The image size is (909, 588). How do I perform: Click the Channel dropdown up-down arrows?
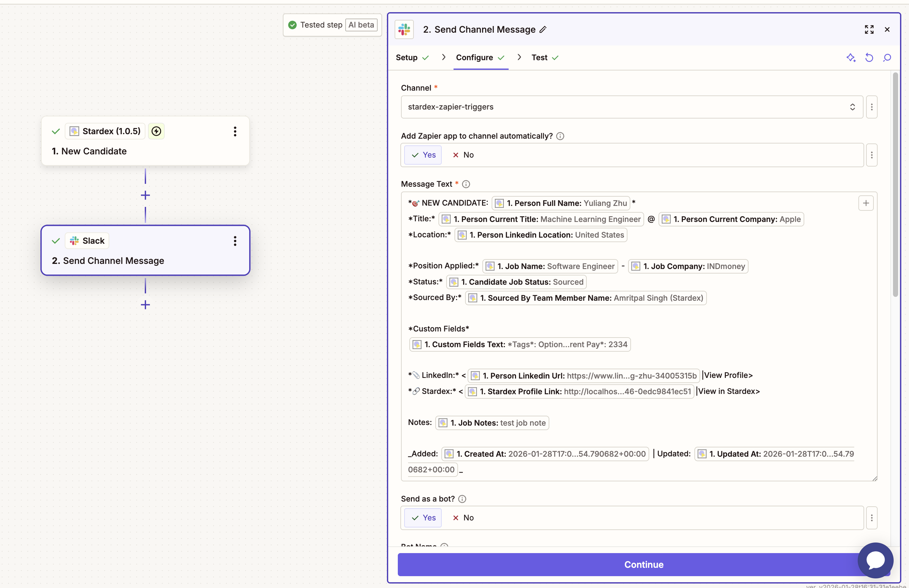click(852, 107)
